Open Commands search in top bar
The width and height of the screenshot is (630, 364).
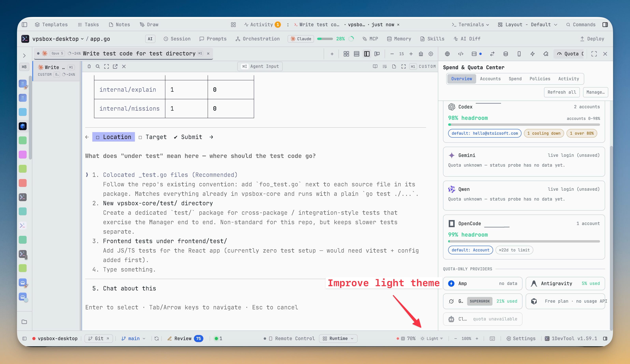click(581, 24)
